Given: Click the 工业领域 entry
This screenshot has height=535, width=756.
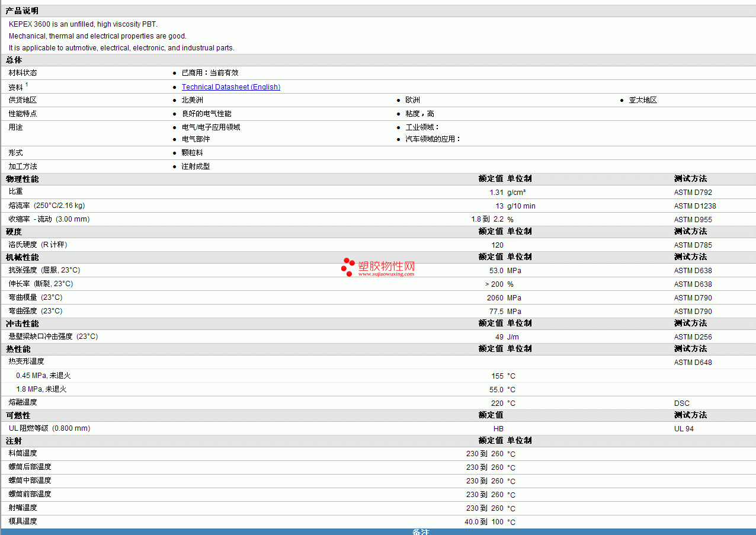Looking at the screenshot, I should [422, 127].
